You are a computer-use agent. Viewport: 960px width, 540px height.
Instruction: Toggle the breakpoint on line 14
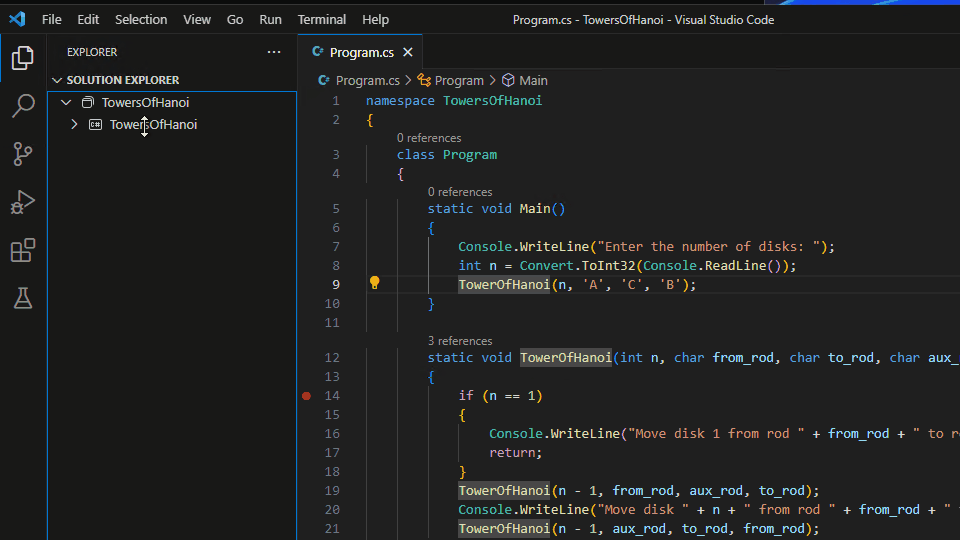(x=307, y=396)
